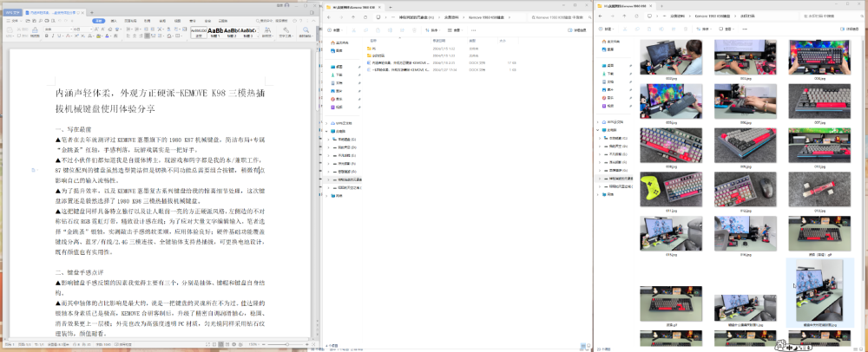Add a new tab in WPS
The height and width of the screenshot is (352, 868).
tap(92, 13)
